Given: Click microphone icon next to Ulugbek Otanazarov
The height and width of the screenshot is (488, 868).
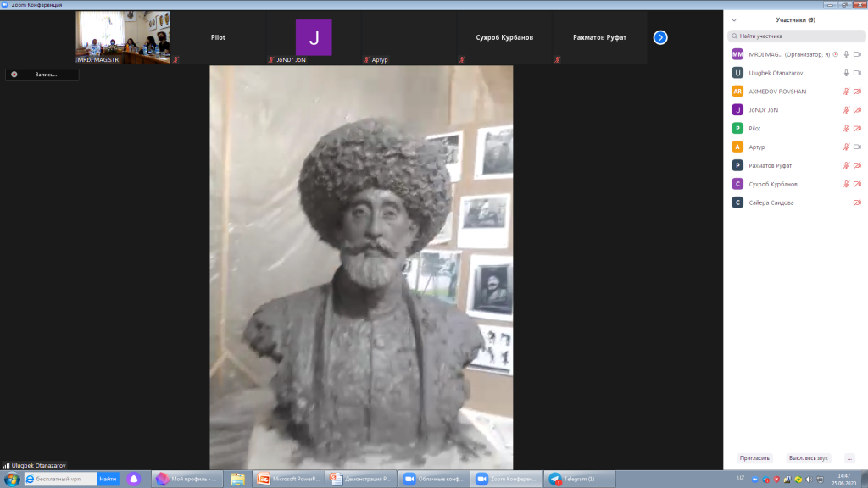Looking at the screenshot, I should tap(846, 73).
